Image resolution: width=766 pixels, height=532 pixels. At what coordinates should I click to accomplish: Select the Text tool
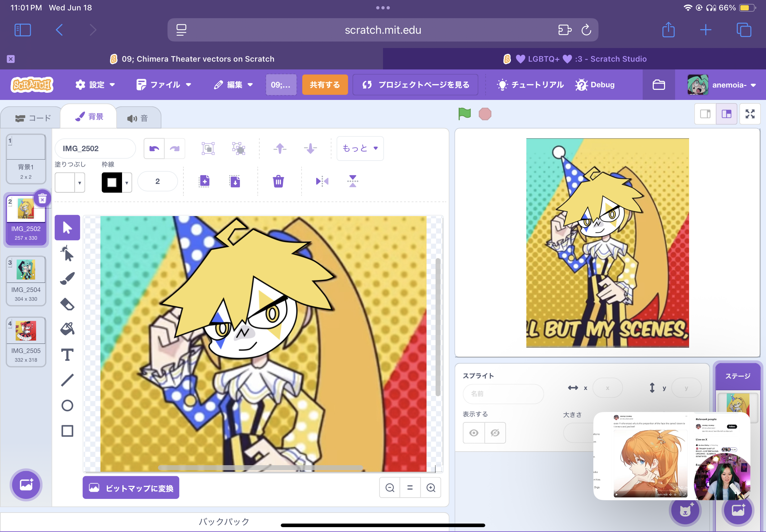pos(68,355)
